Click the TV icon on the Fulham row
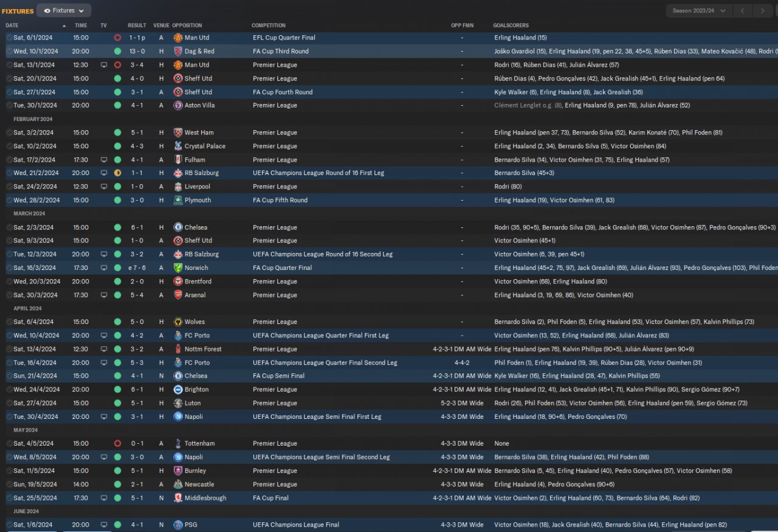The image size is (778, 532). pyautogui.click(x=104, y=160)
